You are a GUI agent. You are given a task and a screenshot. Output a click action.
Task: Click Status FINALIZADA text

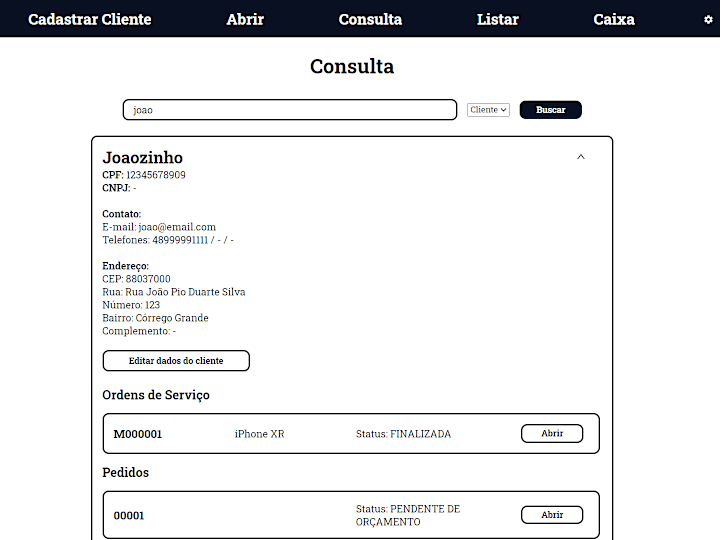coord(403,434)
